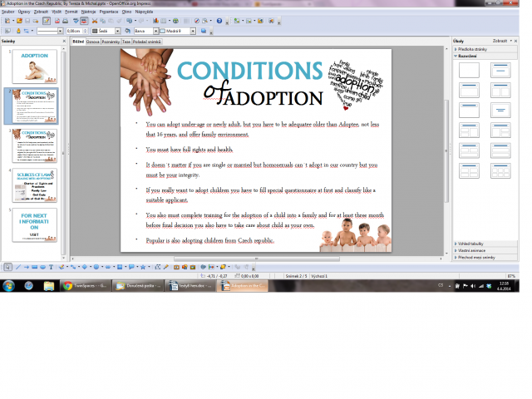Image resolution: width=532 pixels, height=399 pixels.
Task: Open the Okno menu
Action: tap(126, 12)
